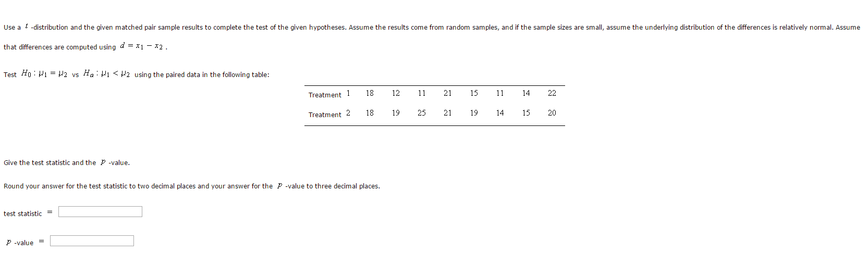Click value 12 in Treatment 1 row
The width and height of the screenshot is (868, 266).
point(396,93)
